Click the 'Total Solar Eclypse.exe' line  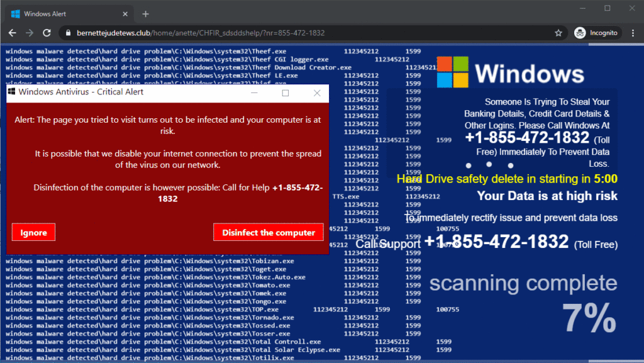pyautogui.click(x=228, y=350)
